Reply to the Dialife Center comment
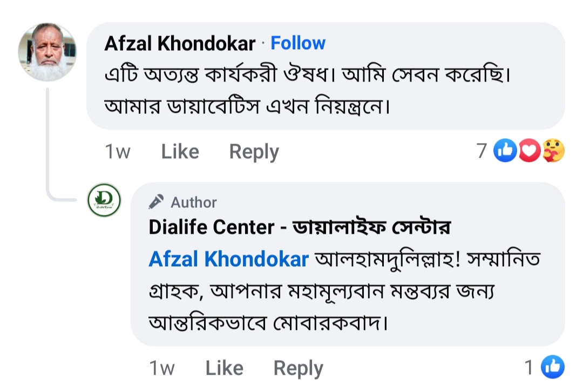The height and width of the screenshot is (392, 583). coord(298,368)
